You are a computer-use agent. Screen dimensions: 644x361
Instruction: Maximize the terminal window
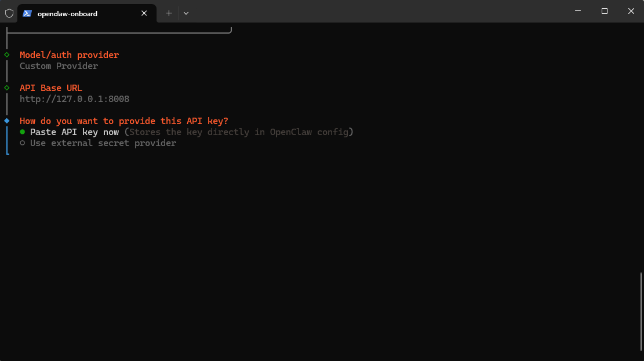(x=605, y=11)
